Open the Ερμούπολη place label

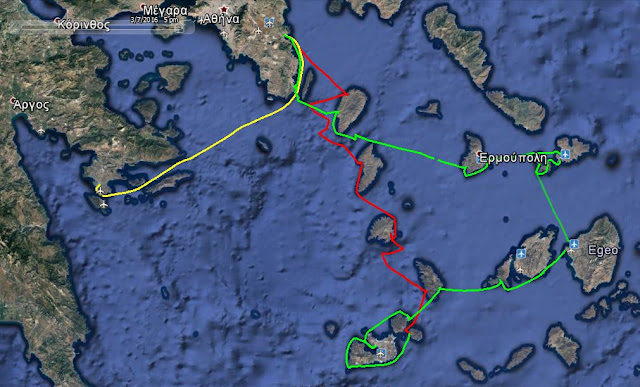[513, 158]
